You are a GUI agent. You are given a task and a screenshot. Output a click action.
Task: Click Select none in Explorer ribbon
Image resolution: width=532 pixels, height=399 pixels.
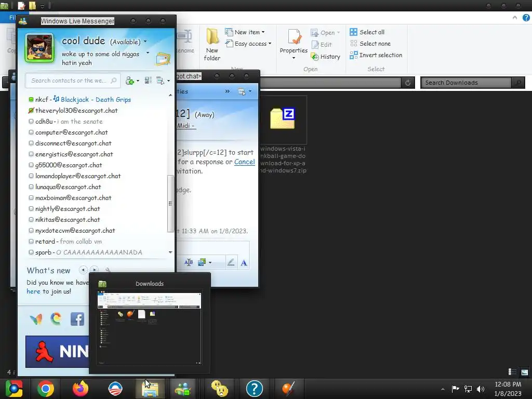[370, 44]
